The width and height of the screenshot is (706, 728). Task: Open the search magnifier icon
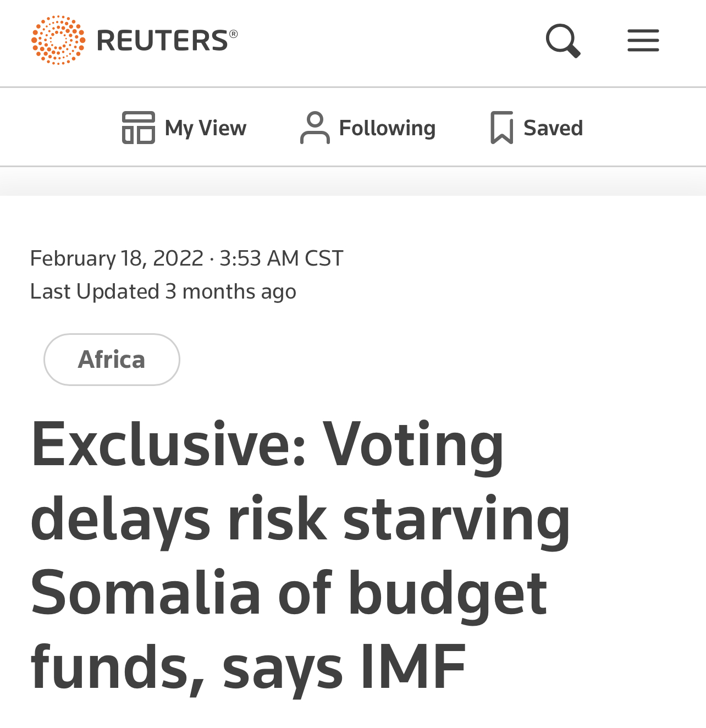pyautogui.click(x=563, y=41)
